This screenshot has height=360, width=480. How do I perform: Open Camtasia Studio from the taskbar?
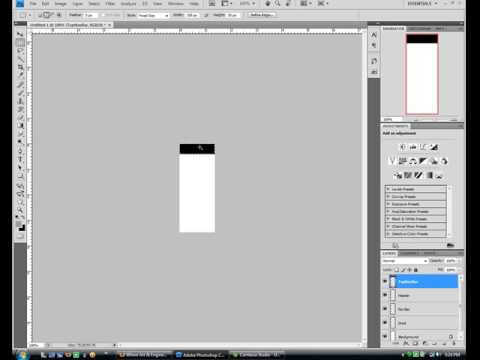click(257, 355)
